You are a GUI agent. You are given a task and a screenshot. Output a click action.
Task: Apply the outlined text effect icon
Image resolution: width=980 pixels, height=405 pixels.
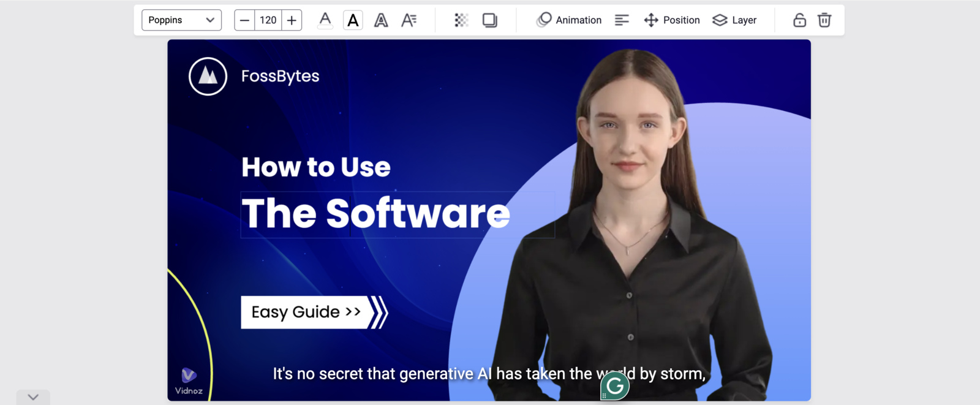click(x=381, y=20)
